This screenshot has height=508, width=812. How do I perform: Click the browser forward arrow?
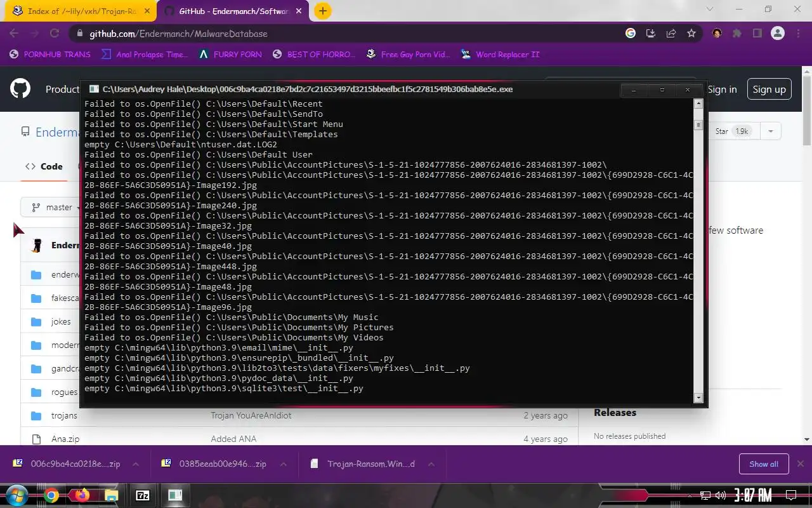tap(34, 34)
